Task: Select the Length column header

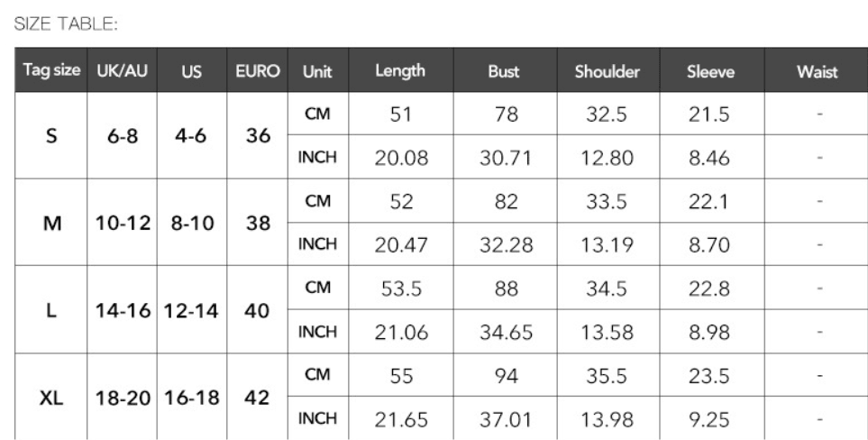Action: click(401, 70)
